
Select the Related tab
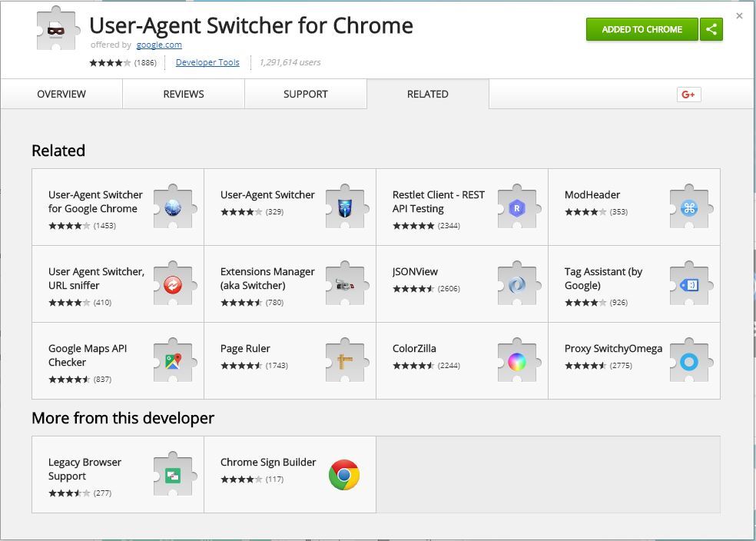coord(428,94)
